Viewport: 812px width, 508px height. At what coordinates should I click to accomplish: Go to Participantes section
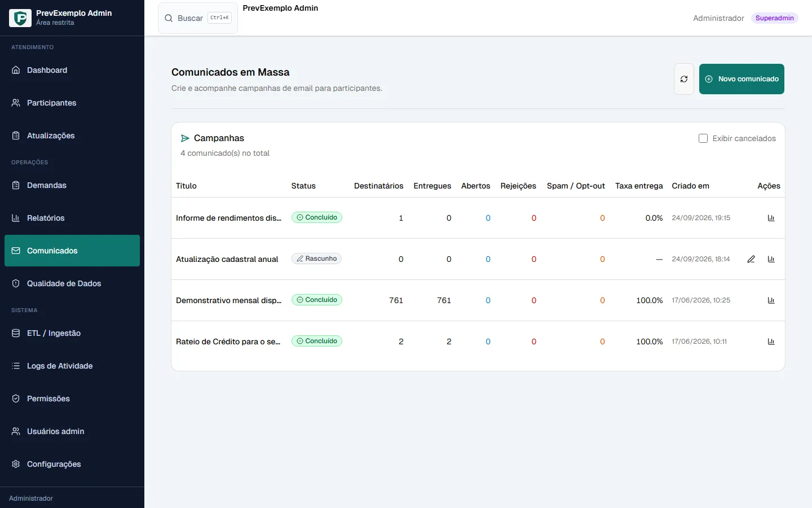[72, 103]
